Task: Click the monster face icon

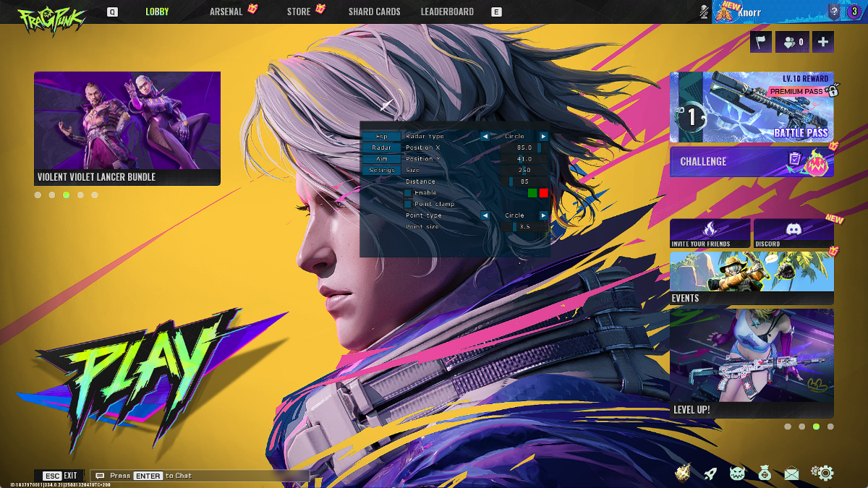Action: pos(737,474)
